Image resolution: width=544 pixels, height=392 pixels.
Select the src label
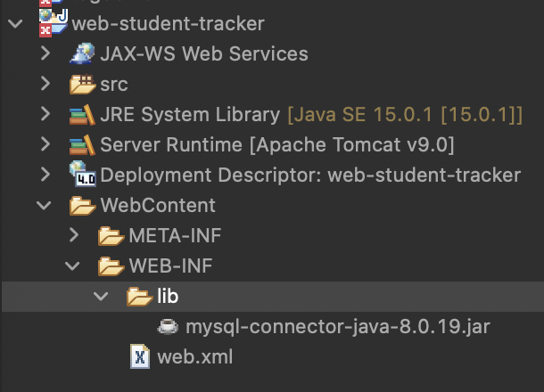[114, 85]
